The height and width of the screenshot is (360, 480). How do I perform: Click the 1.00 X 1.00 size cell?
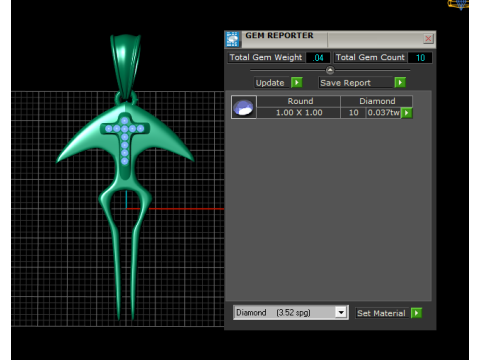299,113
